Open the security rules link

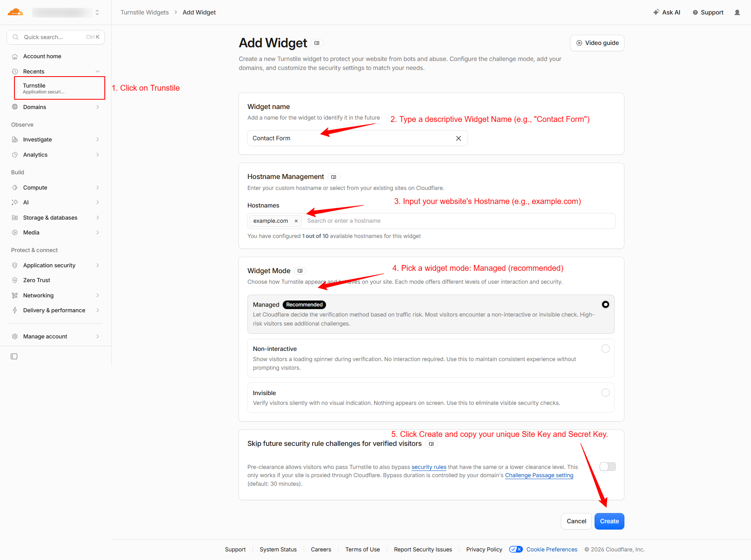point(429,467)
